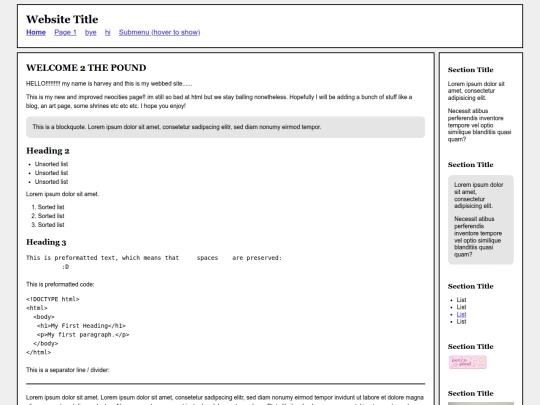Click the 'This is preformatted text' line

(154, 258)
